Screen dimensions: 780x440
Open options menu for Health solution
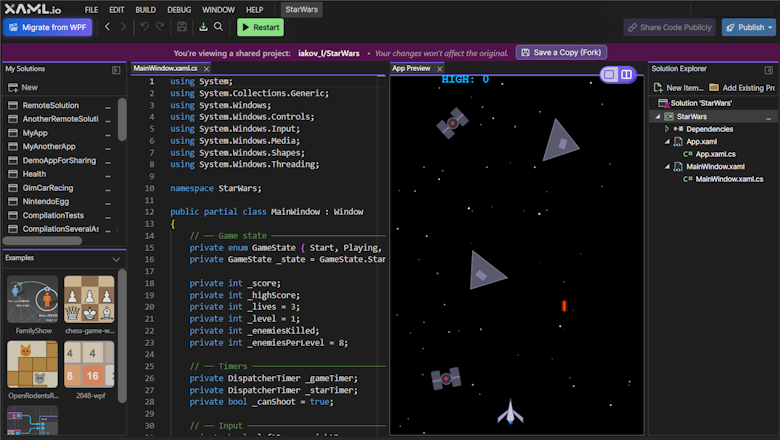pyautogui.click(x=107, y=175)
